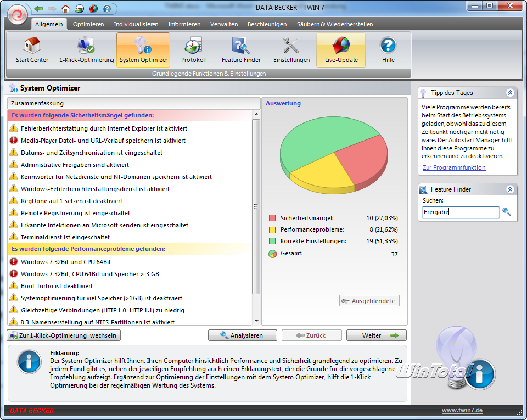Click warning icon beside Terminaldienst entry

(14, 237)
